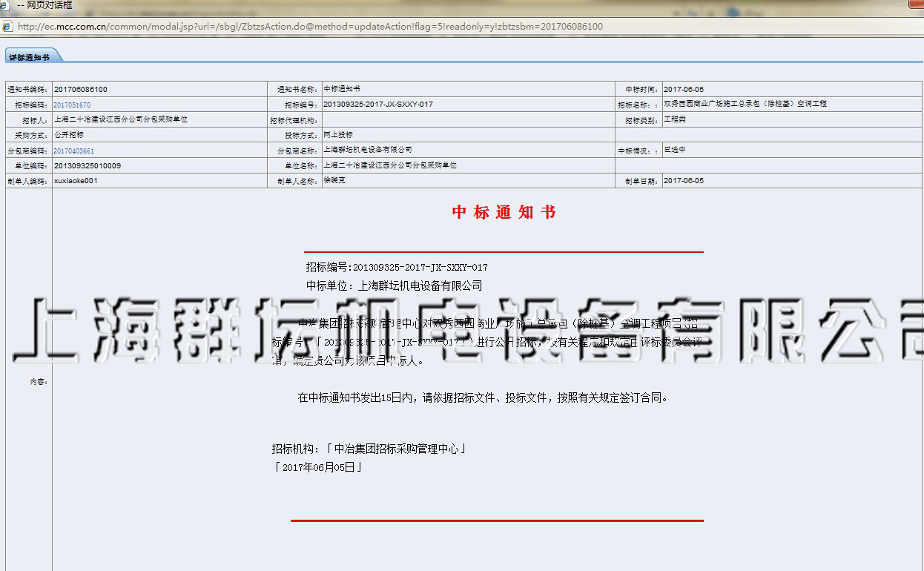Viewport: 924px width, 571px height.
Task: Click the 招标代理机构： field label
Action: pos(294,120)
